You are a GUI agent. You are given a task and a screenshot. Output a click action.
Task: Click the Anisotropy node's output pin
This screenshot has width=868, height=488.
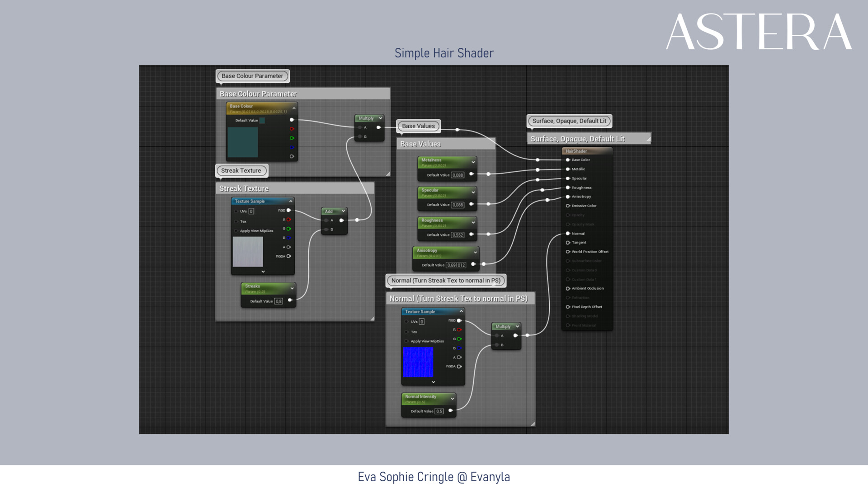(x=473, y=264)
